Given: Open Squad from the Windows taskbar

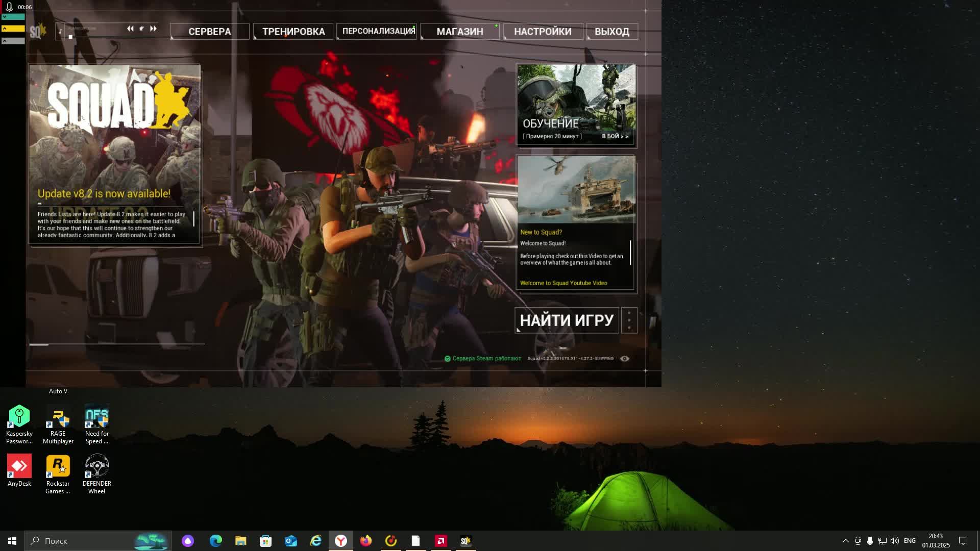Looking at the screenshot, I should (x=465, y=541).
